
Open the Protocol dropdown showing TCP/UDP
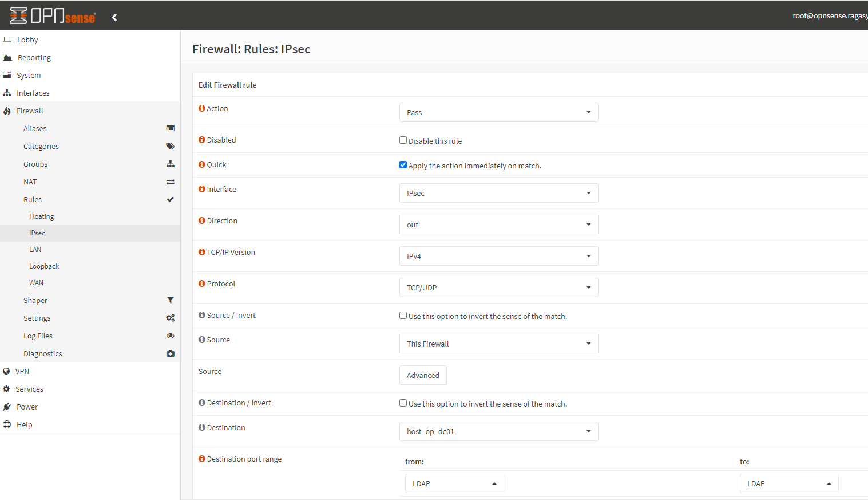click(498, 287)
